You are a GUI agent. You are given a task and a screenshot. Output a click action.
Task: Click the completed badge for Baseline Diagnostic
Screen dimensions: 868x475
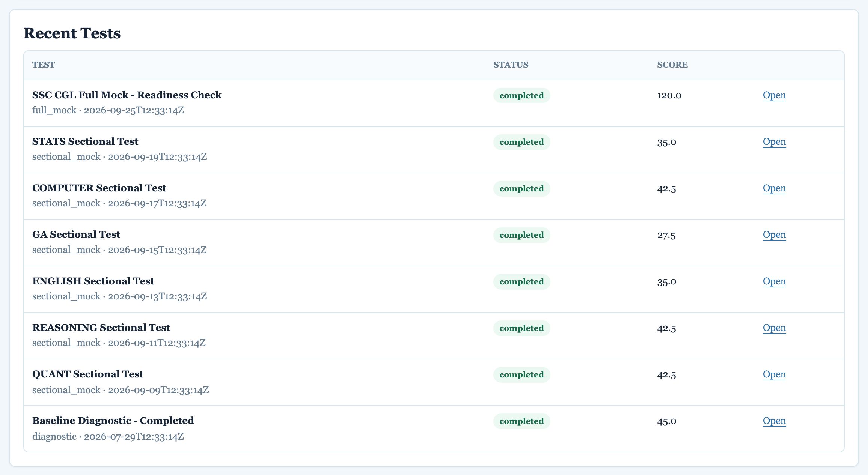click(x=521, y=421)
